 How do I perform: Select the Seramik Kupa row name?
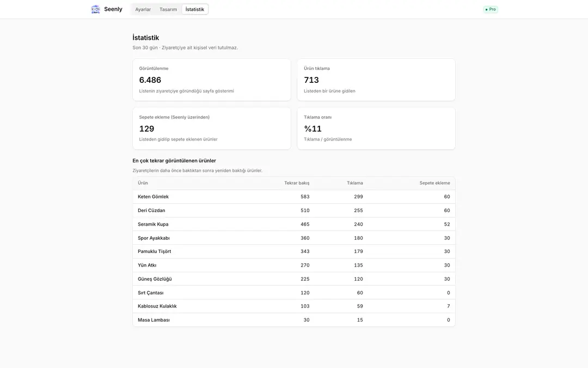[x=153, y=224]
